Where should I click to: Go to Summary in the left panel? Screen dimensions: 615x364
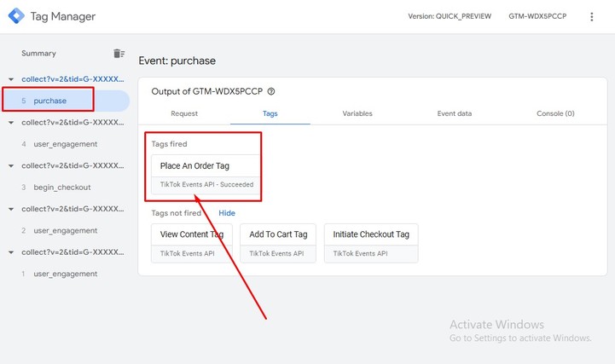point(38,54)
